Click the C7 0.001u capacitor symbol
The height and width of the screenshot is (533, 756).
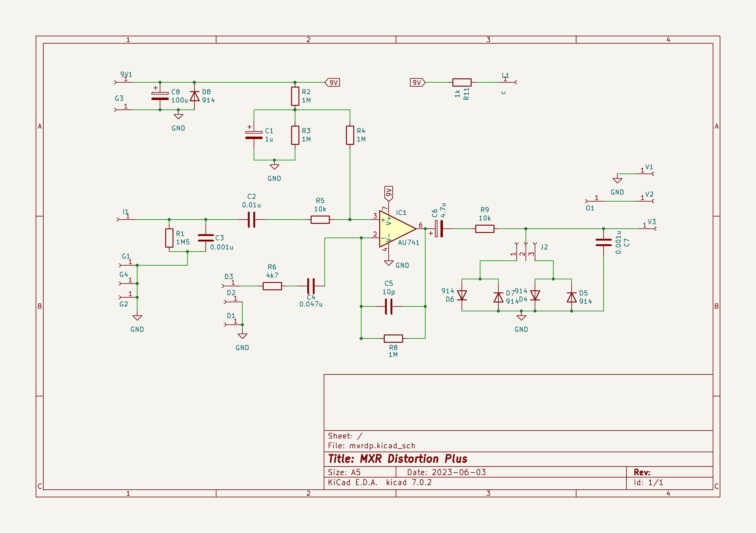pyautogui.click(x=604, y=242)
